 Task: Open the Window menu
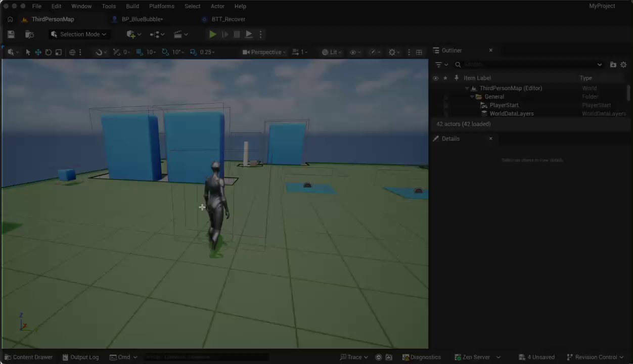81,6
